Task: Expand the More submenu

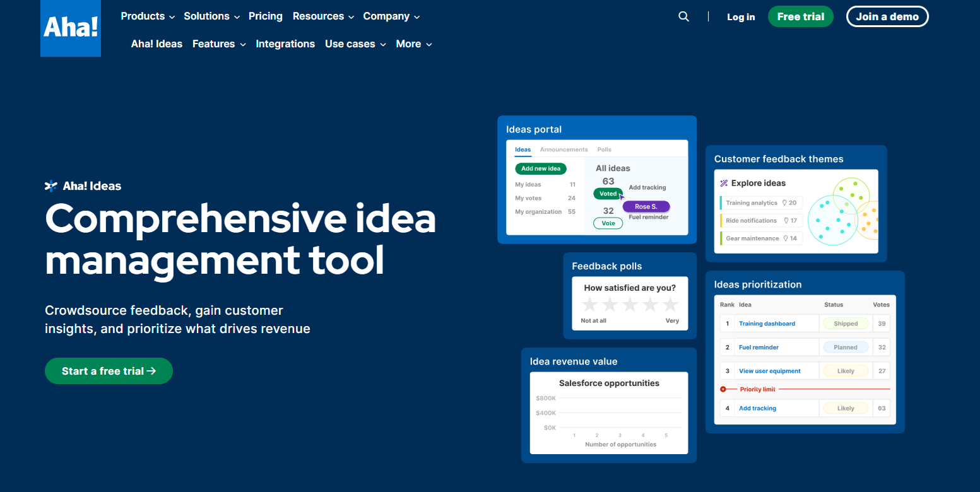Action: click(414, 44)
